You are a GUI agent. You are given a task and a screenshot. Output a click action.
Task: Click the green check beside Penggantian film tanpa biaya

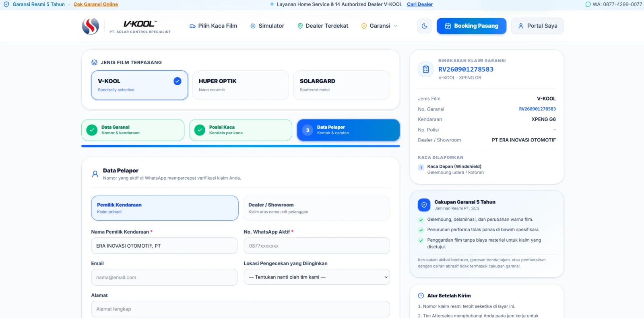(x=421, y=240)
